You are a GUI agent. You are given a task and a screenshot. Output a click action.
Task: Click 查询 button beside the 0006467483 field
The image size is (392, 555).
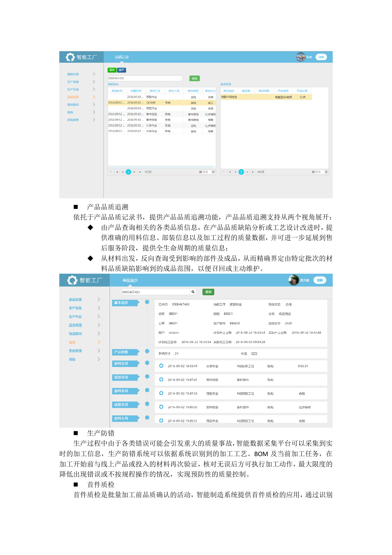point(208,292)
